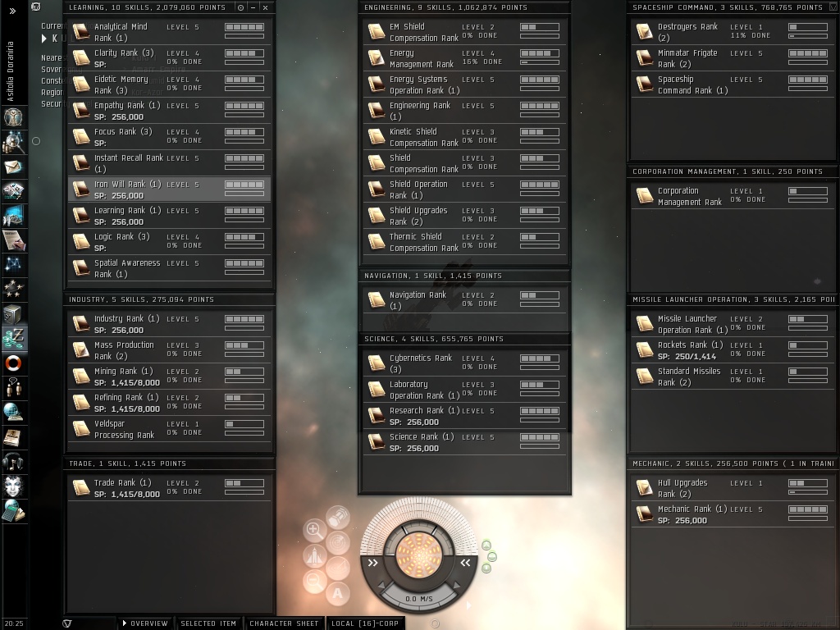Viewport: 840px width, 630px height.
Task: Select the Iron Will skill row
Action: [169, 189]
